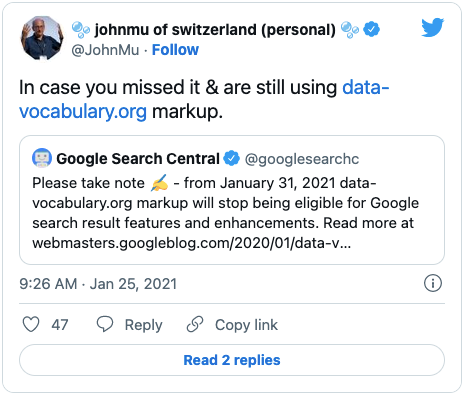Open the tweet info circle icon
This screenshot has width=464, height=396.
(x=433, y=283)
